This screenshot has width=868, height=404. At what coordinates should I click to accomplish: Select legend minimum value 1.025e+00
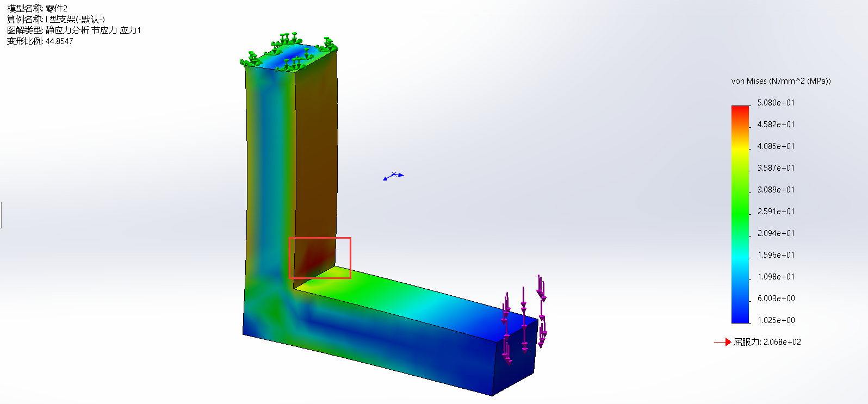click(x=776, y=320)
